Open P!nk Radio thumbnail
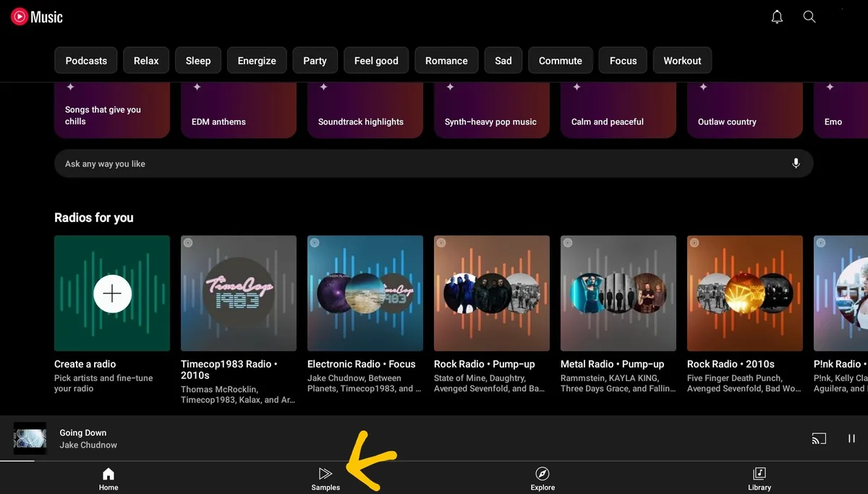This screenshot has height=494, width=868. click(x=841, y=293)
